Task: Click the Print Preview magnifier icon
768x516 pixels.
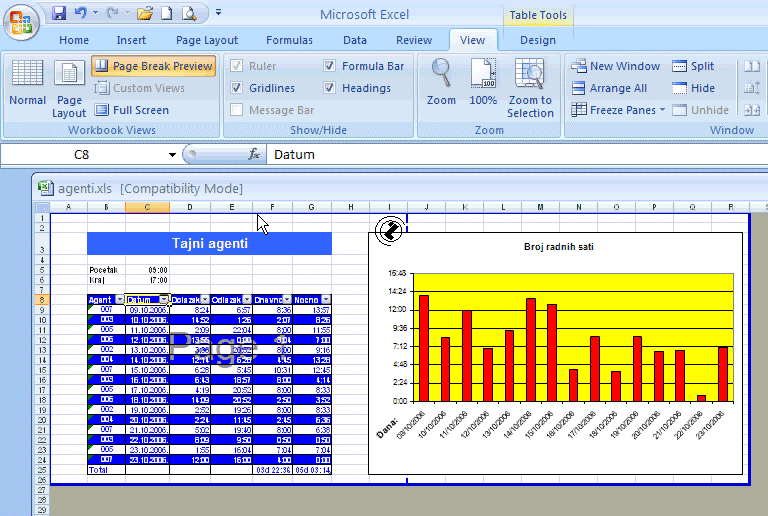Action: (189, 13)
